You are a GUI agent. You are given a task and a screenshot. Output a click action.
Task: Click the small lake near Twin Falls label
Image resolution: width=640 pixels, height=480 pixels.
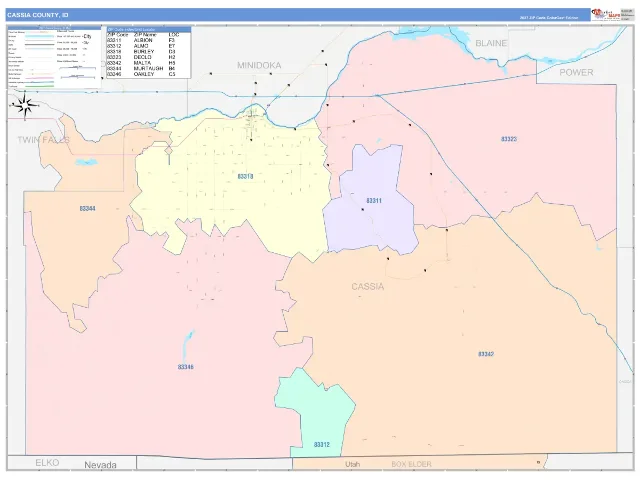[86, 162]
